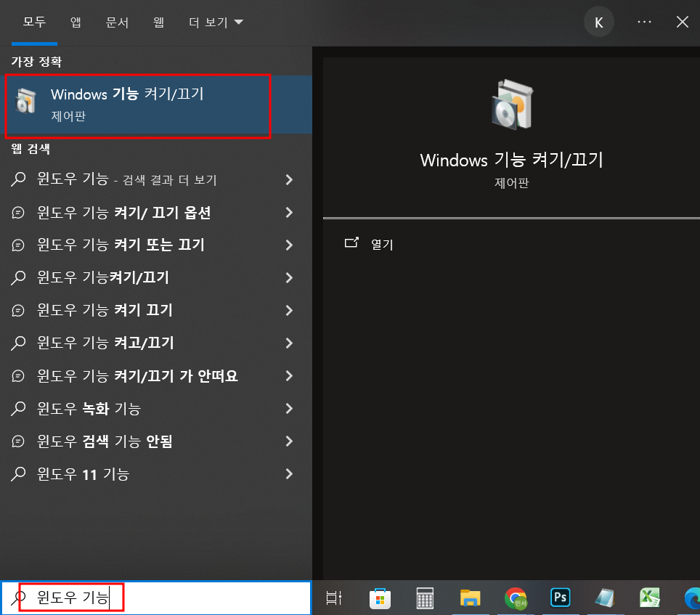Viewport: 700px width, 615px height.
Task: Click the search box containing 윈도우 기능
Action: pyautogui.click(x=155, y=598)
